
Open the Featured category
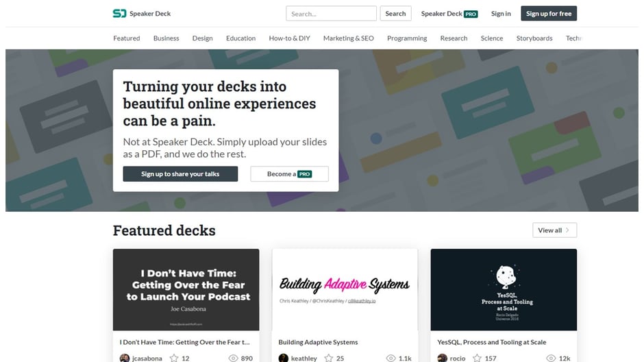(127, 38)
